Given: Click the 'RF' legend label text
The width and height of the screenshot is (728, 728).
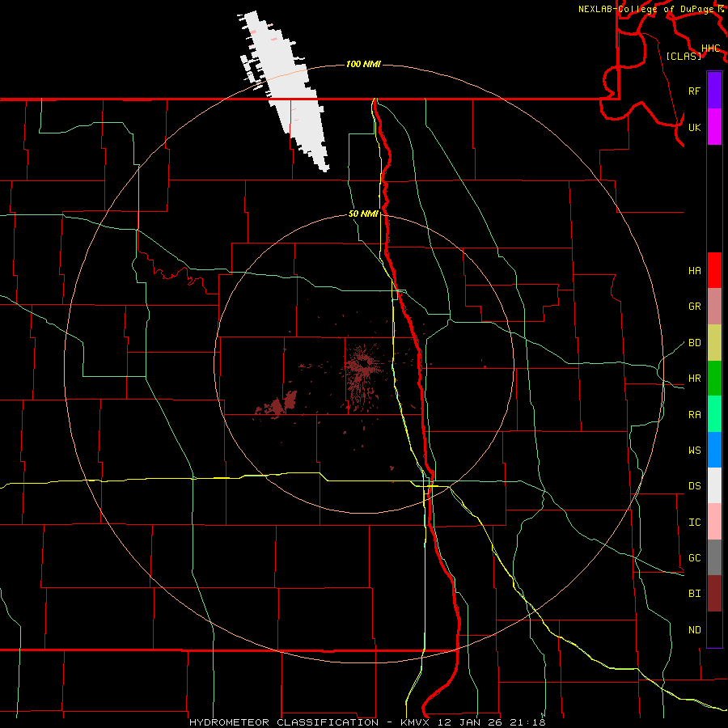Looking at the screenshot, I should pos(694,91).
